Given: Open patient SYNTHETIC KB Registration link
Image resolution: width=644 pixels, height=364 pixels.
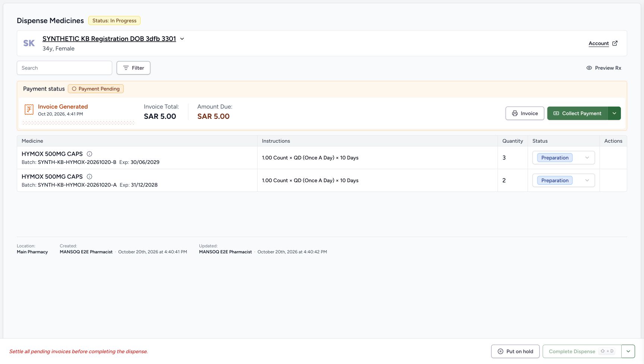Looking at the screenshot, I should [109, 39].
